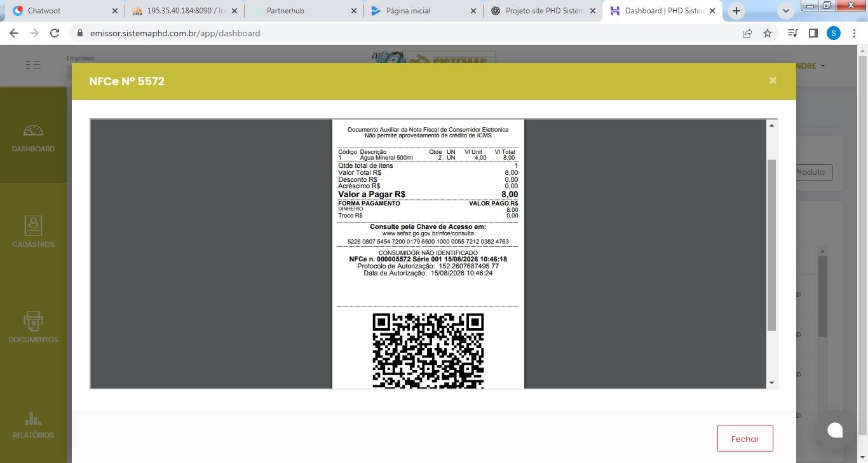
Task: Click the PDF viewer scroll up arrow
Action: coord(772,125)
